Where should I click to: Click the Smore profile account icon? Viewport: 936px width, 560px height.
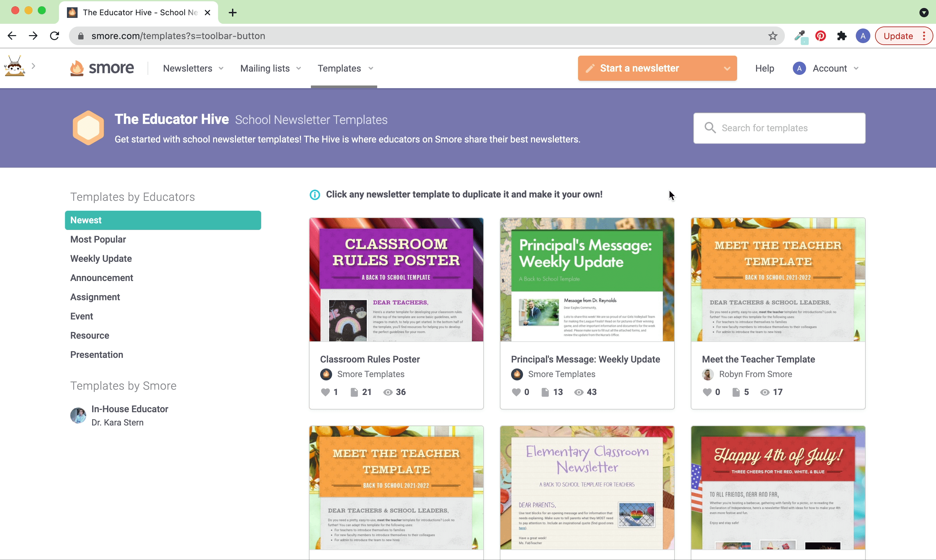(799, 68)
